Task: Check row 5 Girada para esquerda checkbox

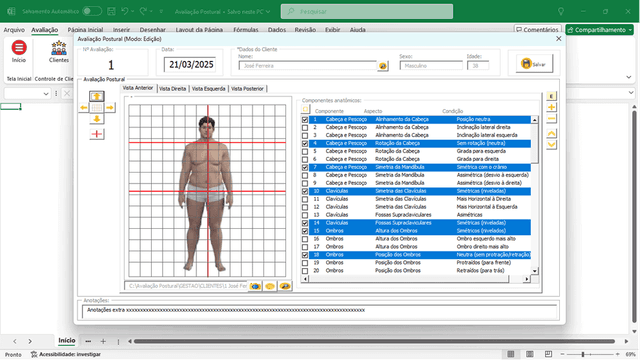Action: tap(305, 152)
